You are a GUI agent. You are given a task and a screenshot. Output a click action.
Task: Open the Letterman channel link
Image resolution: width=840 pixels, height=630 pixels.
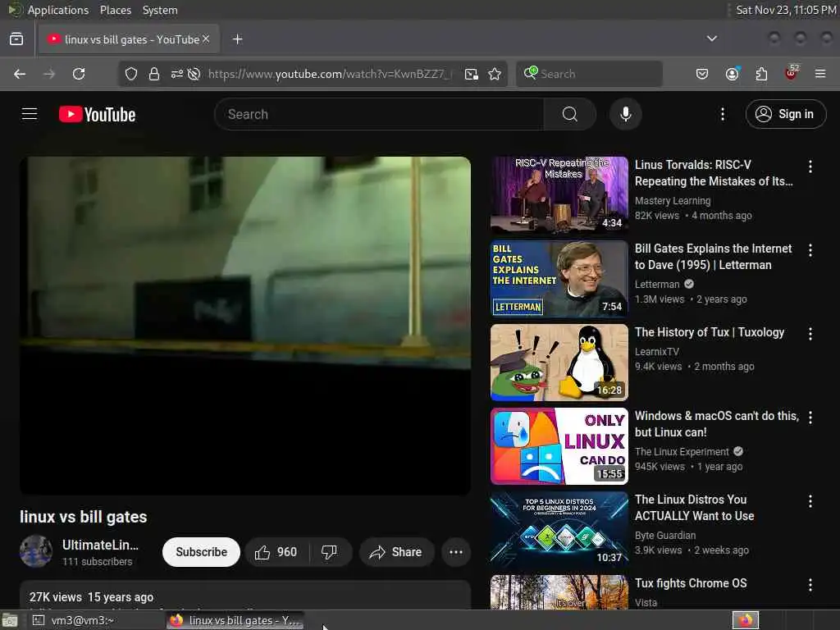pos(657,285)
